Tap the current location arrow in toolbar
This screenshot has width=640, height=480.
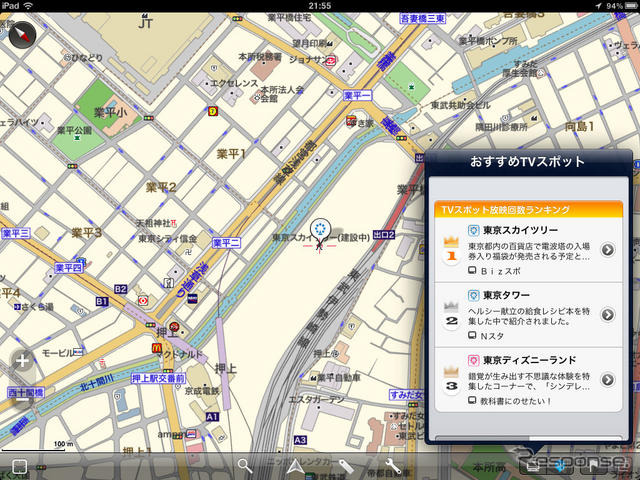click(x=295, y=466)
